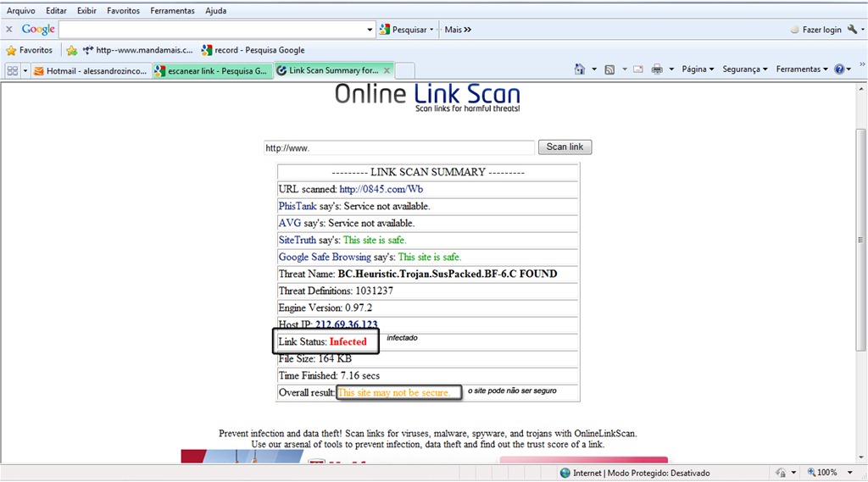Expand the zoom level 100% dropdown
Viewport: 868px width, 482px height.
(849, 473)
